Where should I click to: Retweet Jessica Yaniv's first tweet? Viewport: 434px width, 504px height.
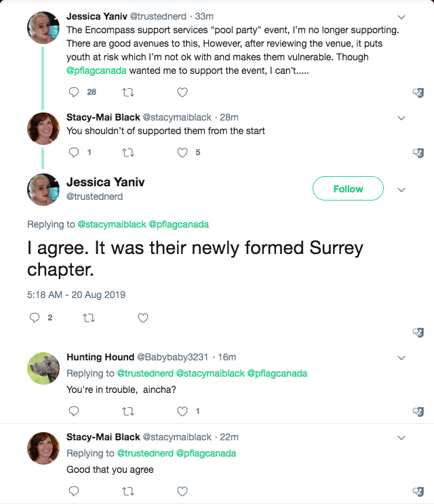click(128, 93)
